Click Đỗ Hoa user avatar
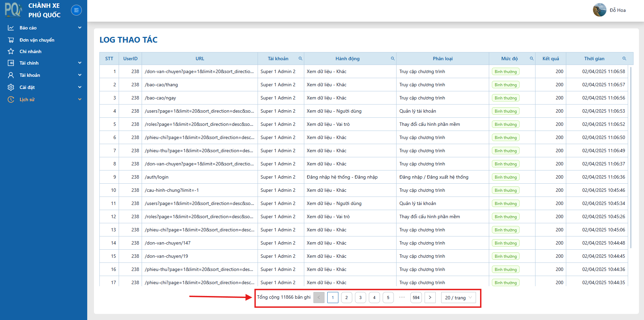 pyautogui.click(x=600, y=10)
